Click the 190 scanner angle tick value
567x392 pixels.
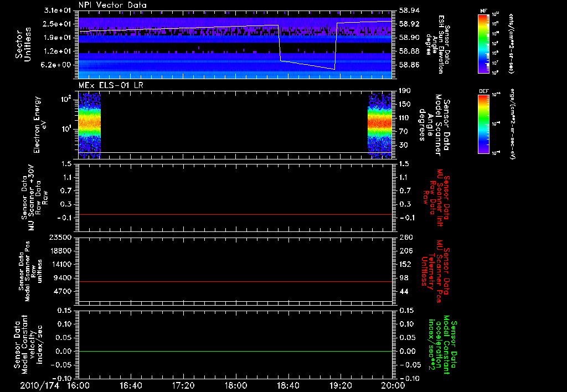(405, 91)
